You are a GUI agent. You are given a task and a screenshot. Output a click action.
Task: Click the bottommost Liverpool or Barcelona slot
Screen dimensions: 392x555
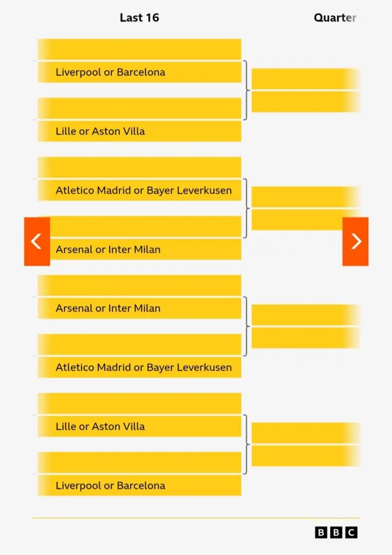click(140, 486)
